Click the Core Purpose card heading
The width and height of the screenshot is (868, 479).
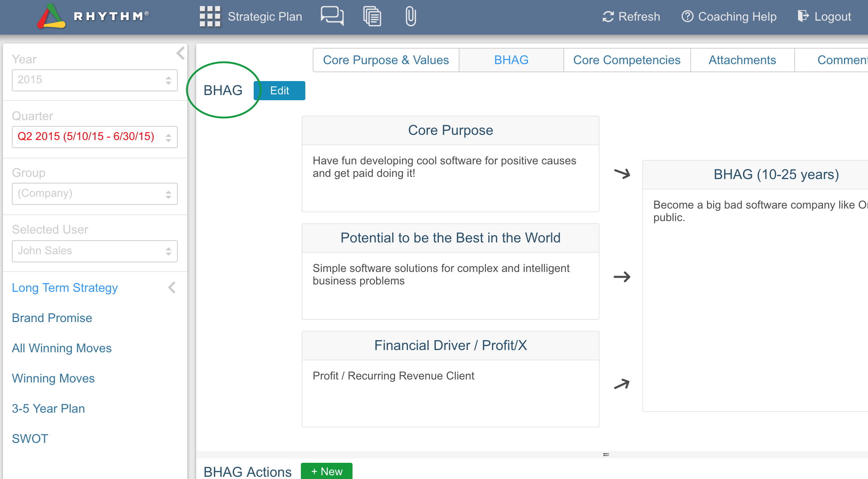point(451,130)
